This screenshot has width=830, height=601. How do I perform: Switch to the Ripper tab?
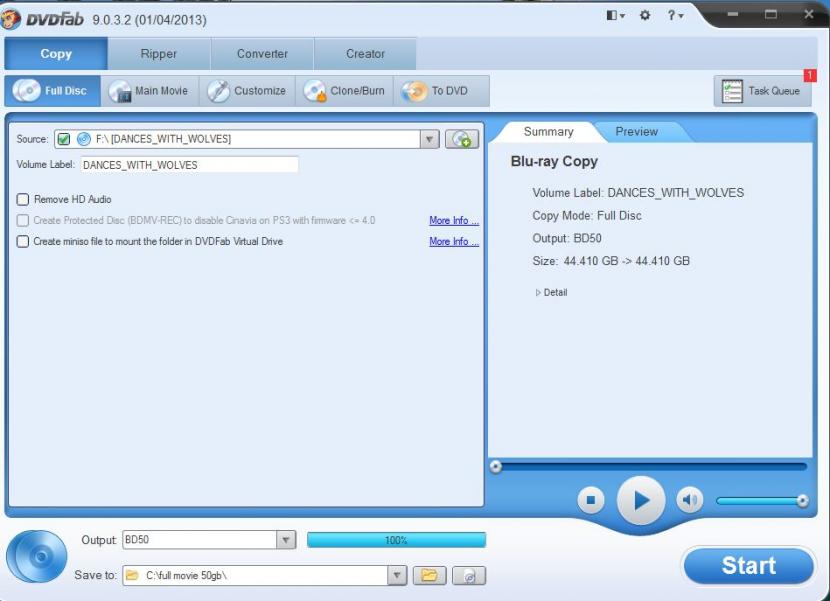[159, 53]
